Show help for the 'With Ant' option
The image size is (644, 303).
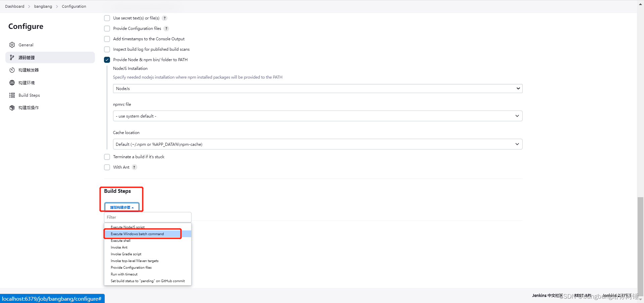[134, 167]
